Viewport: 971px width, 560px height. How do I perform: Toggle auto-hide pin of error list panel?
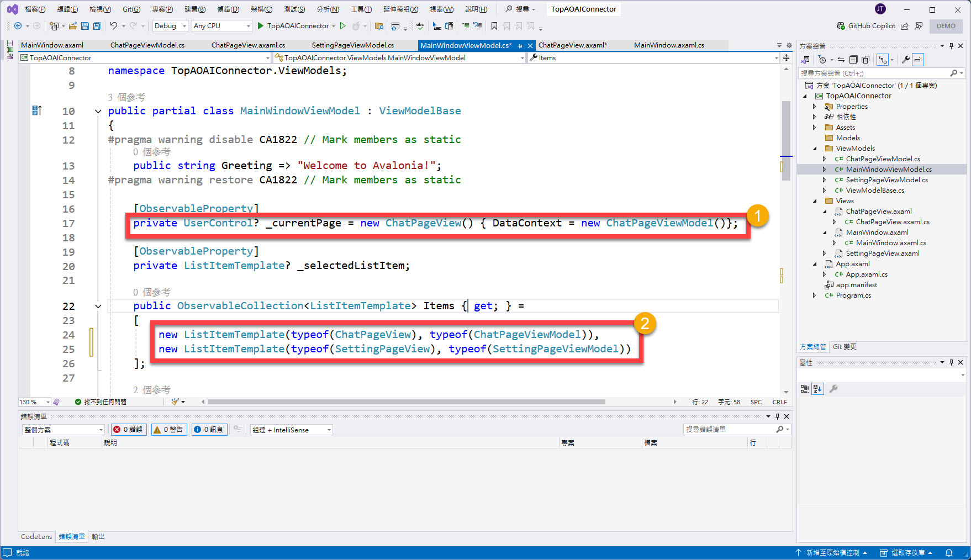click(x=777, y=416)
